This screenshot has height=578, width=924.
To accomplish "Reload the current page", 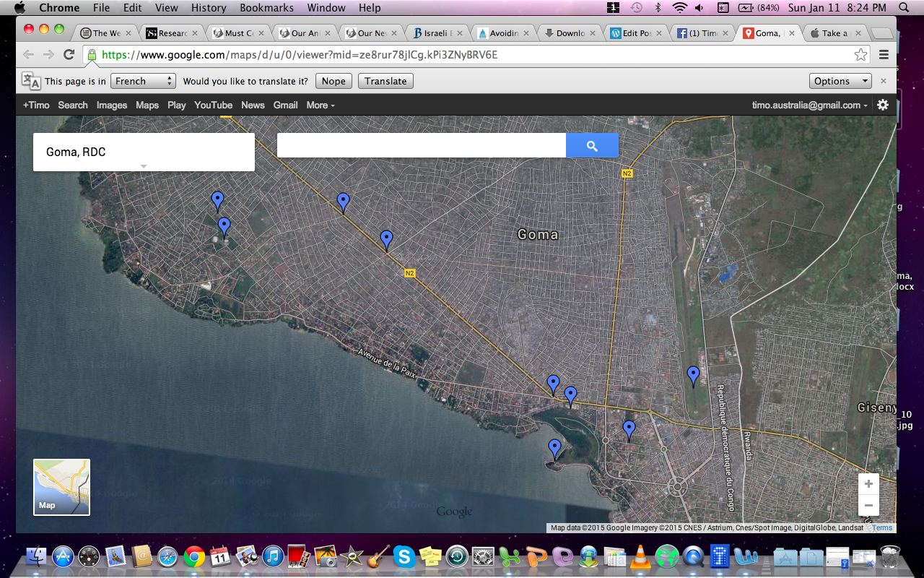I will coord(69,55).
